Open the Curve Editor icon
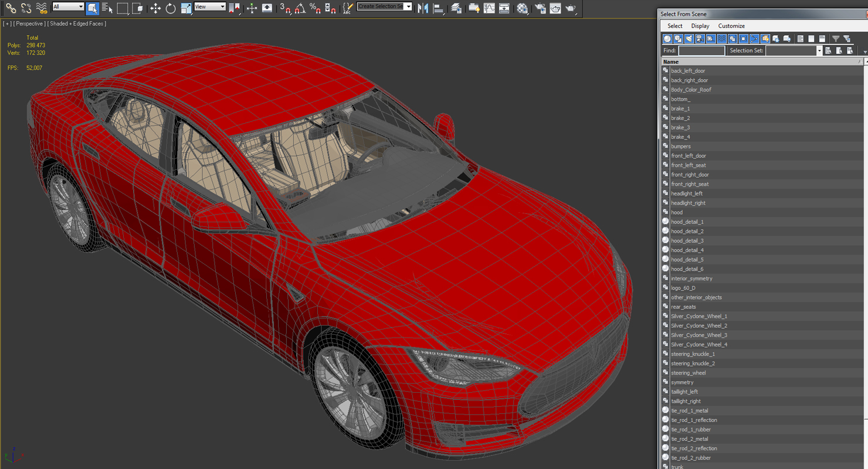This screenshot has width=868, height=469. [489, 8]
